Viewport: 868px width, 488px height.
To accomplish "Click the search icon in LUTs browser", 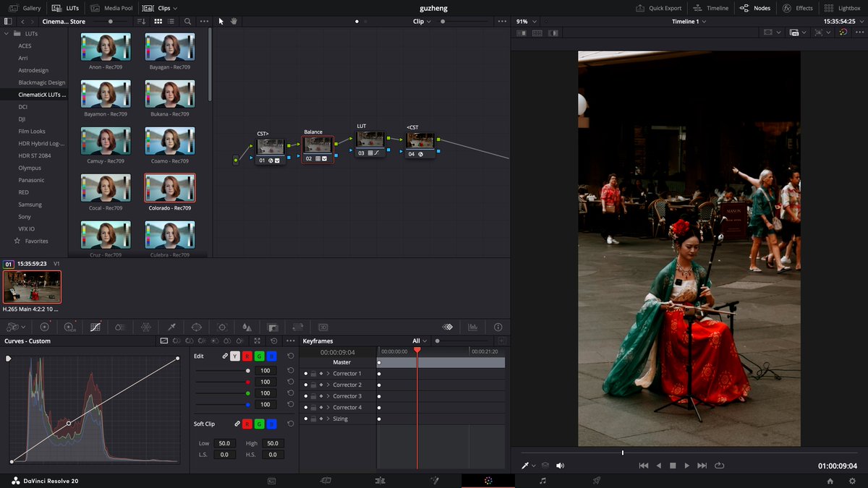I will 188,22.
